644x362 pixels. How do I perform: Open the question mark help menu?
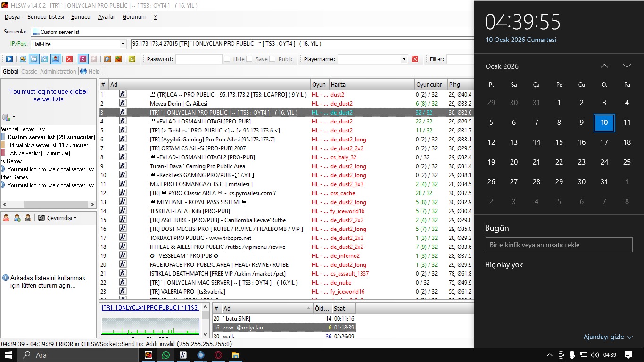(155, 17)
